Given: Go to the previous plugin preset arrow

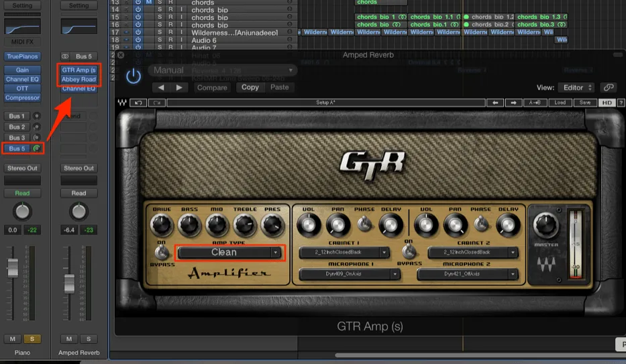Looking at the screenshot, I should point(161,87).
